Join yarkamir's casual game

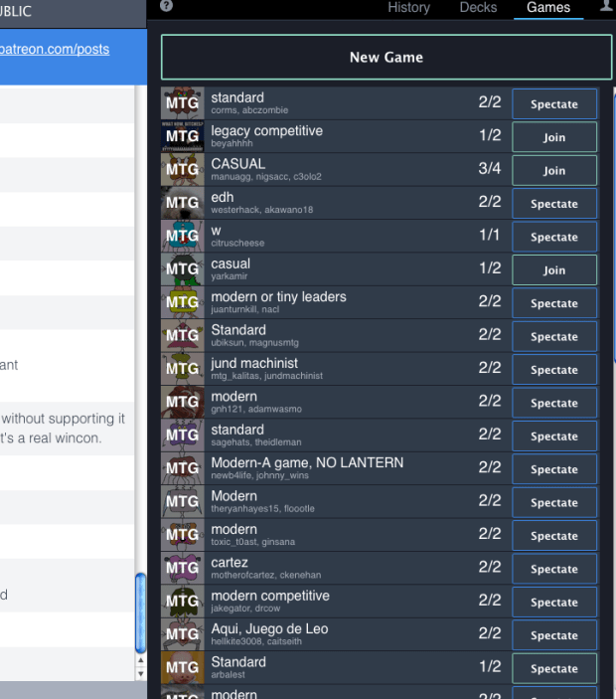tap(554, 270)
